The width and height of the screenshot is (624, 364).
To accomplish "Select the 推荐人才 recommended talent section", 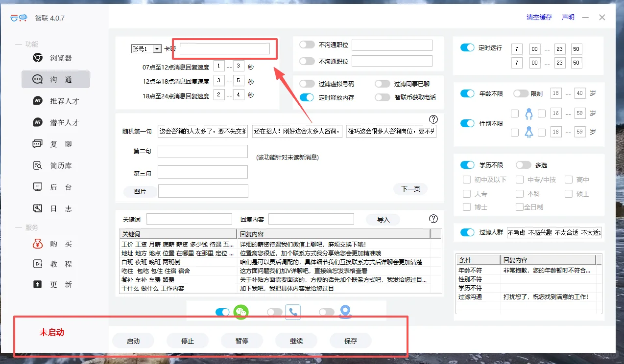I will (x=55, y=101).
